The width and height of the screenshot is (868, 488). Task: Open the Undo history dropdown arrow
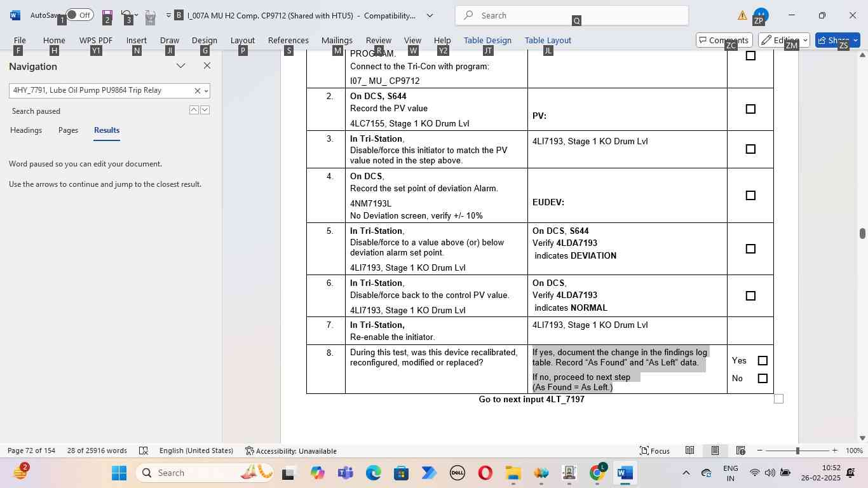click(137, 15)
